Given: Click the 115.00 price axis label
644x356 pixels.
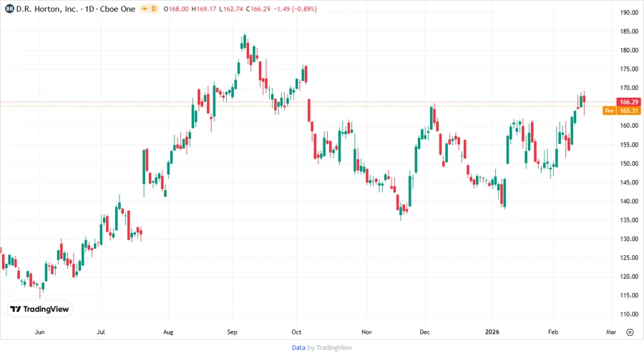Looking at the screenshot, I should coord(629,295).
